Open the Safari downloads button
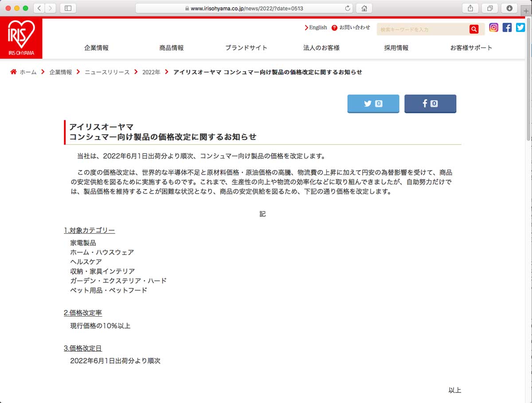This screenshot has height=403, width=532. coord(509,8)
